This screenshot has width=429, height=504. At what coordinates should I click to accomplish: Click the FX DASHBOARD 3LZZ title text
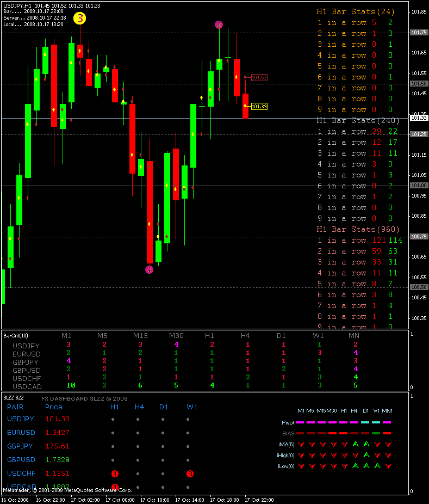[84, 398]
